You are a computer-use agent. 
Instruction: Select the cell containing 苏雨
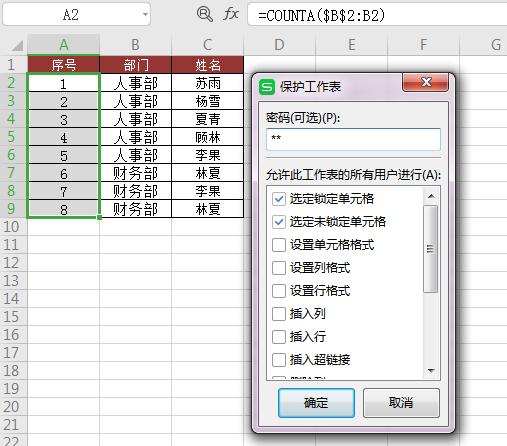point(208,83)
